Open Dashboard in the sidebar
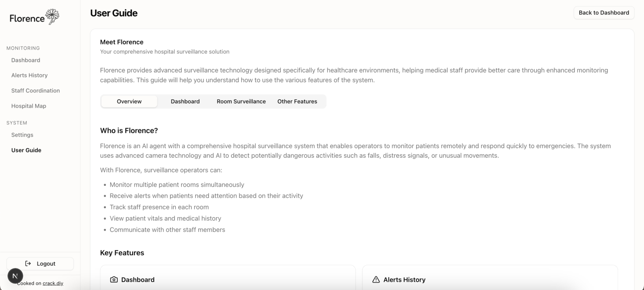 [25, 60]
